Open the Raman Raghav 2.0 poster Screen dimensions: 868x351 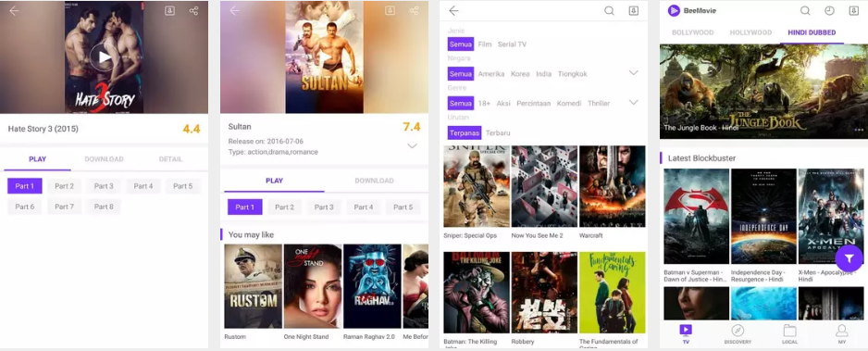372,286
